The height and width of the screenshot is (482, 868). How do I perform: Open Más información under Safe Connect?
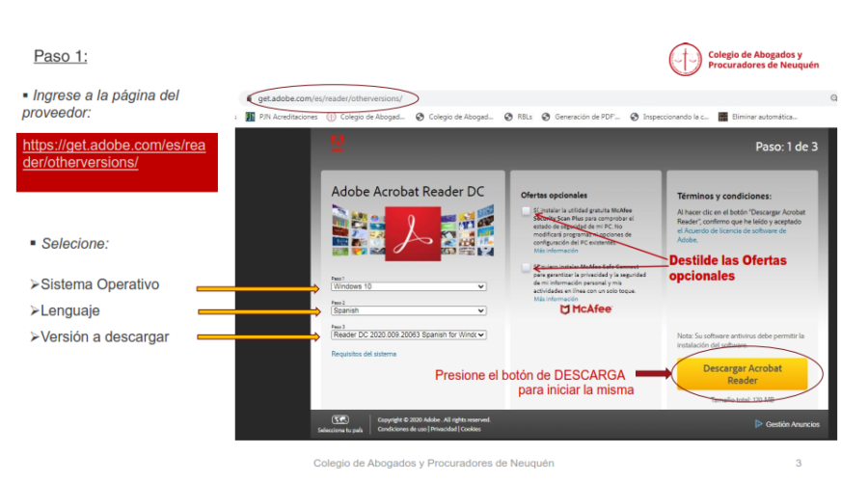click(x=556, y=299)
